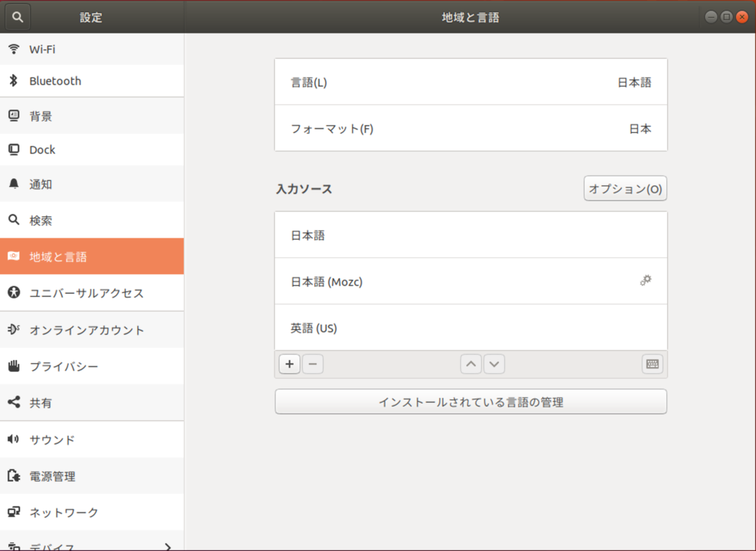Click the keyboard layout preview icon
756x551 pixels.
[x=651, y=364]
